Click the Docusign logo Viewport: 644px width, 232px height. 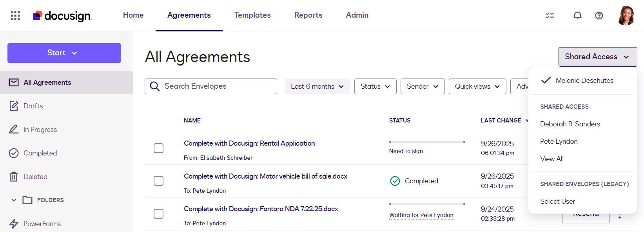pos(62,16)
